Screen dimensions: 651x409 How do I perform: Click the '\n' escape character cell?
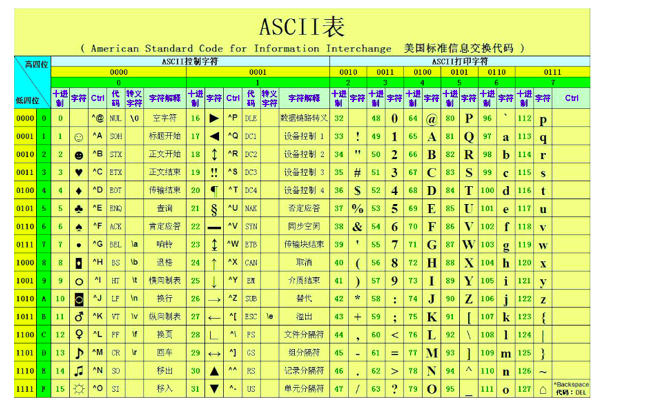(134, 298)
